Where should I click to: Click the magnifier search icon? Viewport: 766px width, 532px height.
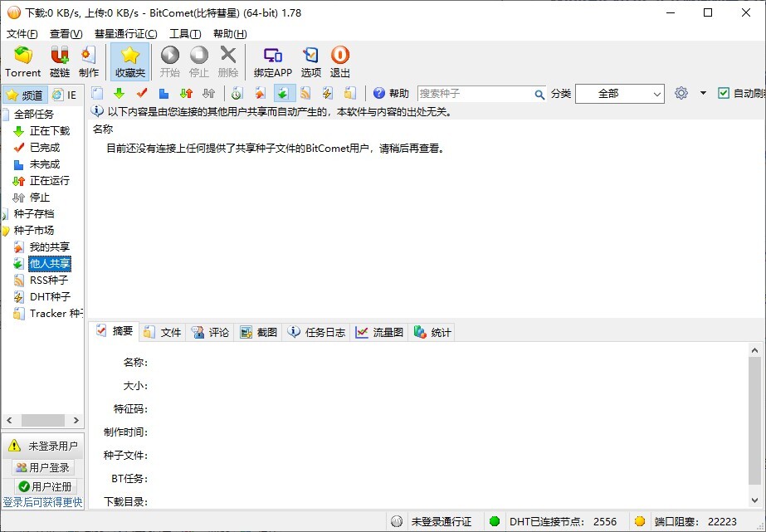539,95
